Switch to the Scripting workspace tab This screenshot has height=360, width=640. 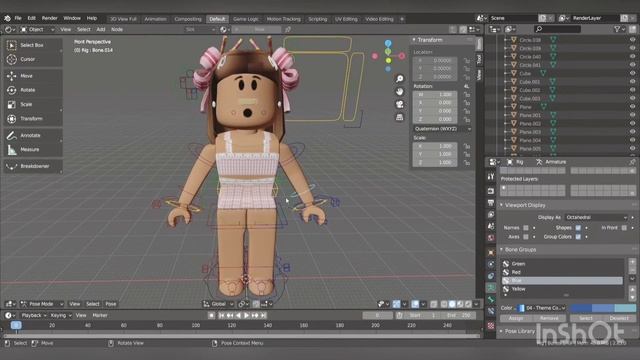pyautogui.click(x=318, y=19)
